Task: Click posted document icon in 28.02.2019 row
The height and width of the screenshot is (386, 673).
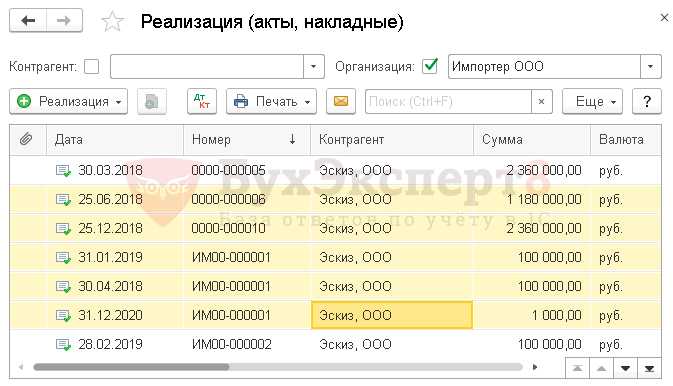Action: coord(64,345)
